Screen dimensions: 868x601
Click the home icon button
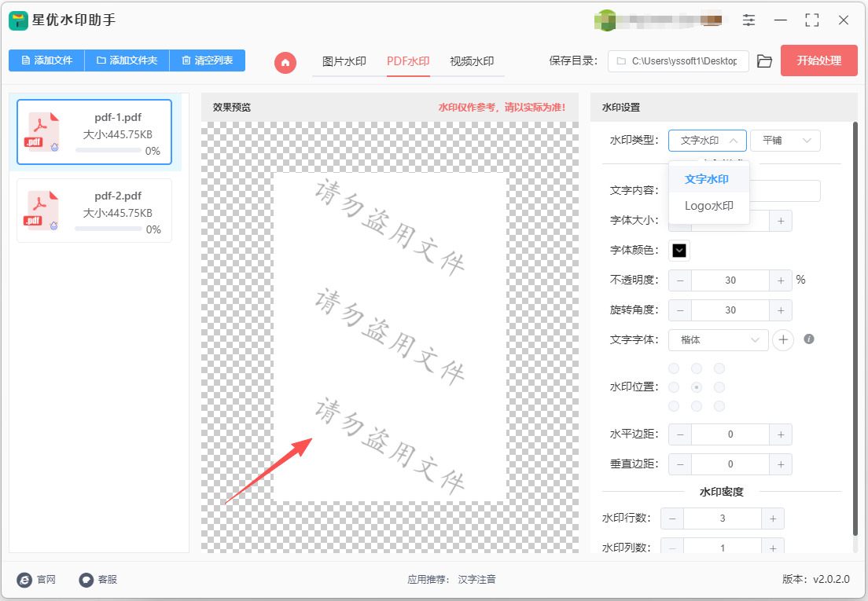(x=285, y=63)
